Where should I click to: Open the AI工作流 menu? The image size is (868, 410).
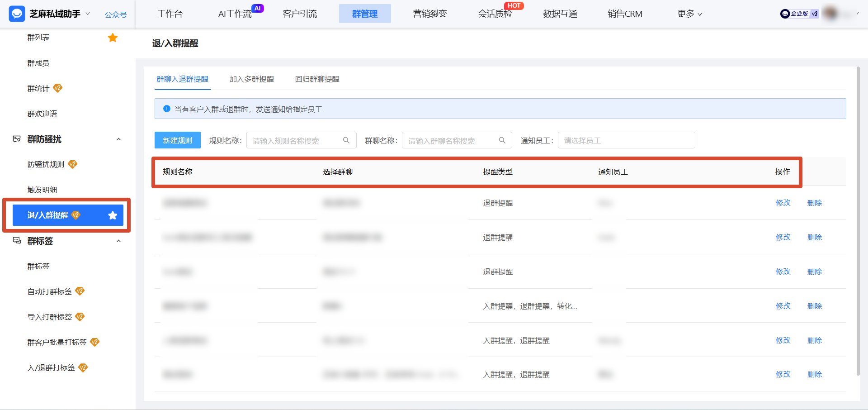pos(235,14)
